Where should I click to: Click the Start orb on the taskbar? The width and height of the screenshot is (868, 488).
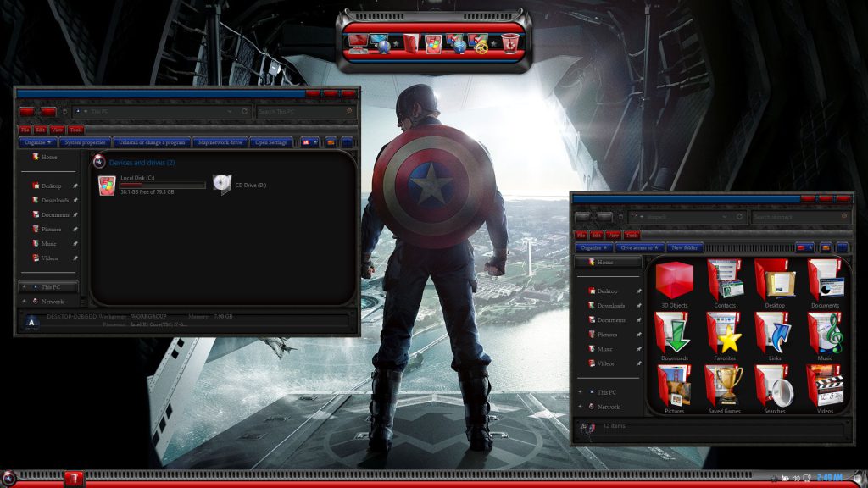(x=8, y=479)
